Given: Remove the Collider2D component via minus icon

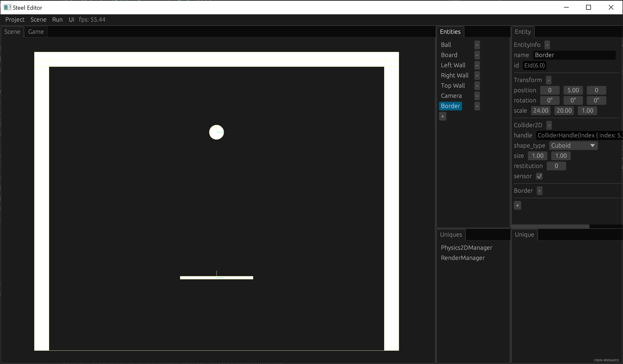Looking at the screenshot, I should 549,125.
